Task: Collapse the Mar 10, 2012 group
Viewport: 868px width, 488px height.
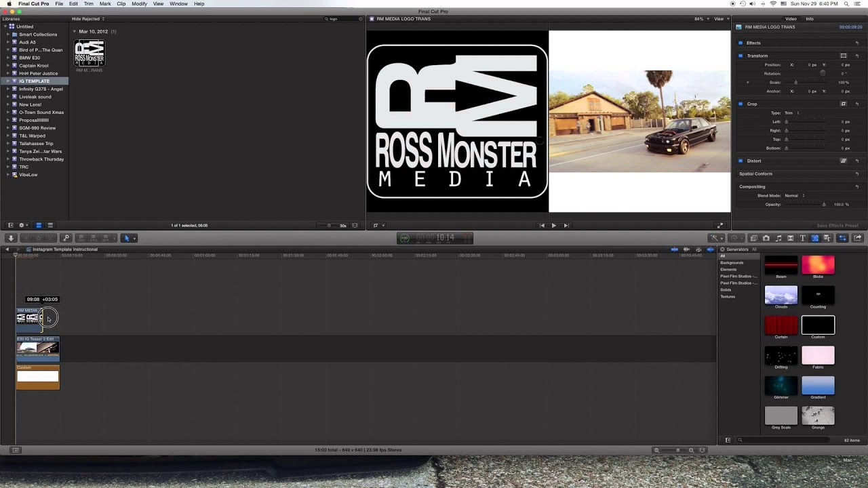Action: (x=75, y=31)
